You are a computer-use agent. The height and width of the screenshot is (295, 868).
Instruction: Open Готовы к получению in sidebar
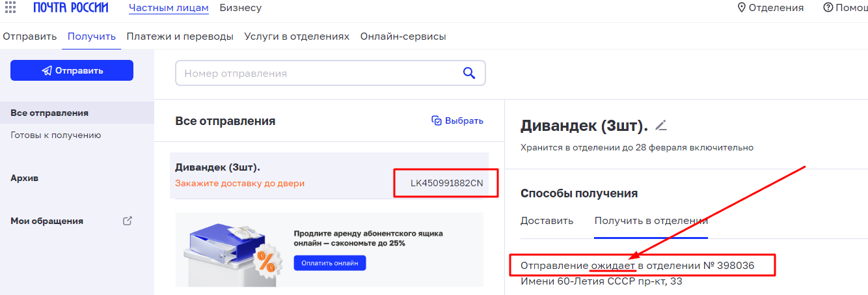coord(55,135)
